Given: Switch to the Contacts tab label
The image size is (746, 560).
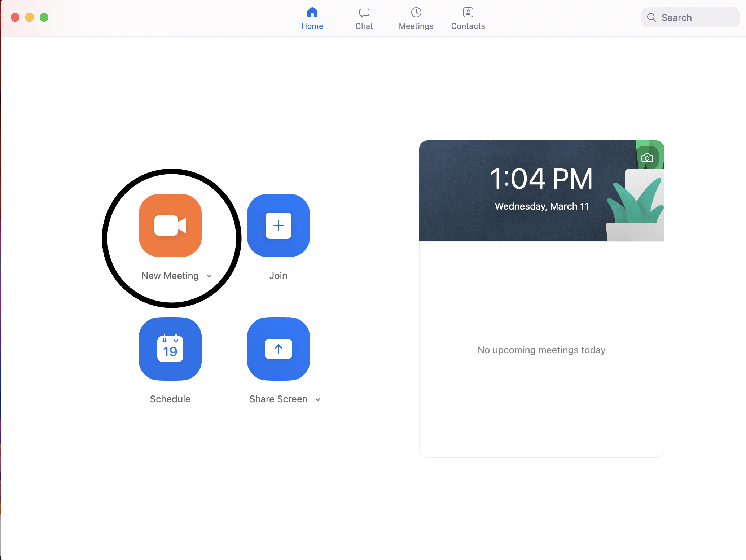Looking at the screenshot, I should coord(468,26).
